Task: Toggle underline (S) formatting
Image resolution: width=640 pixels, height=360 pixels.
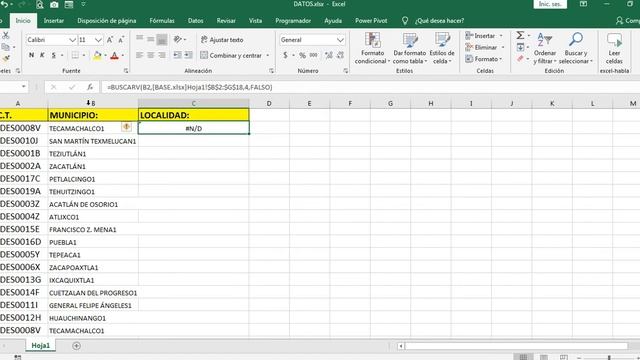Action: click(53, 55)
